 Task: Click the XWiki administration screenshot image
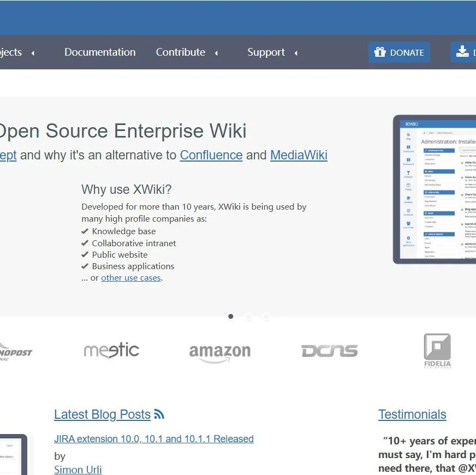[x=435, y=189]
